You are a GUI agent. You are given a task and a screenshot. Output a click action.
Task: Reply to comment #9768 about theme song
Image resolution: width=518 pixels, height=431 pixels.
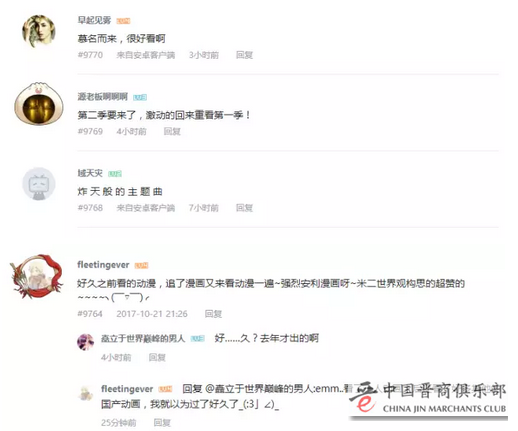(x=244, y=208)
